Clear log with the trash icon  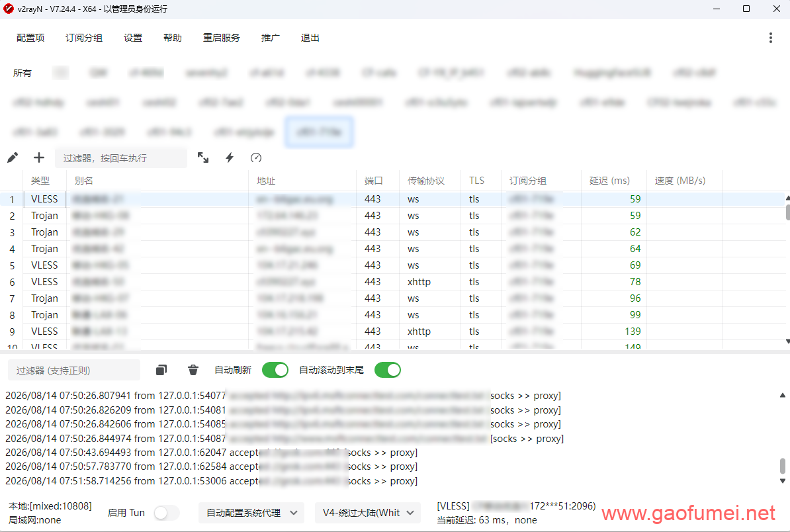point(193,371)
